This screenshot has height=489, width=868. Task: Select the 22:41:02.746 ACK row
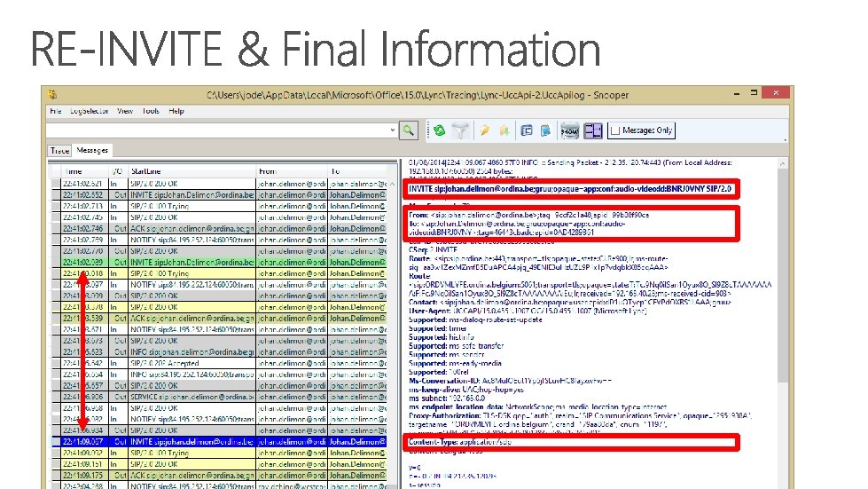pyautogui.click(x=219, y=229)
